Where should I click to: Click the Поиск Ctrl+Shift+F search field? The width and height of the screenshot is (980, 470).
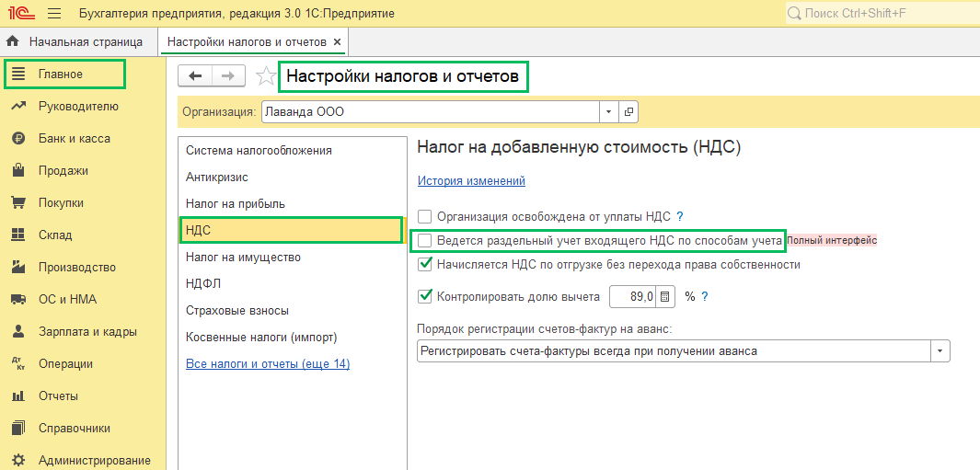(x=882, y=13)
